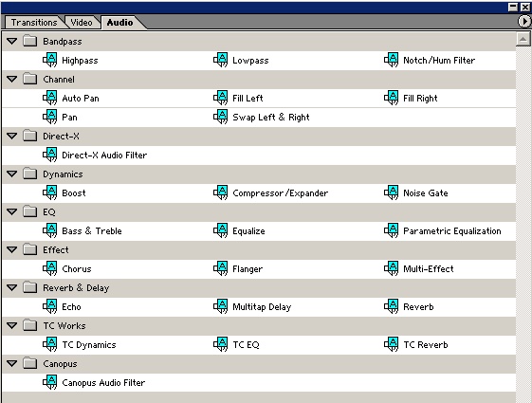Select the TC Reverb effect icon
Screen dimensions: 532x403
pyautogui.click(x=392, y=344)
